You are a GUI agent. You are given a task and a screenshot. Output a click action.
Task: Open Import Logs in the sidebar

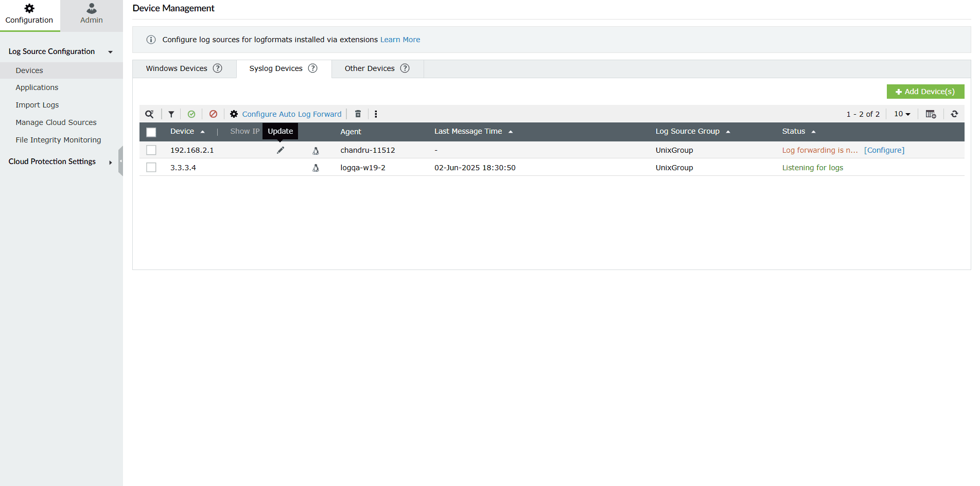click(37, 105)
